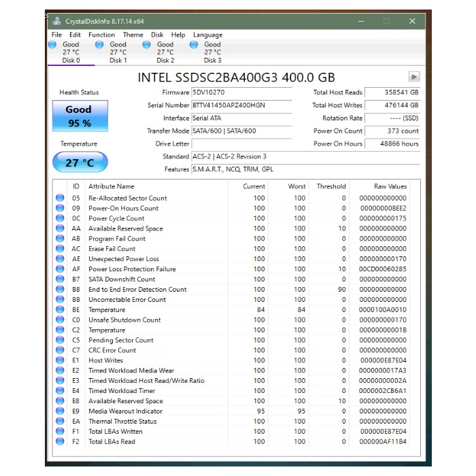The width and height of the screenshot is (476, 476).
Task: Click the Firmware value field
Action: pyautogui.click(x=241, y=92)
